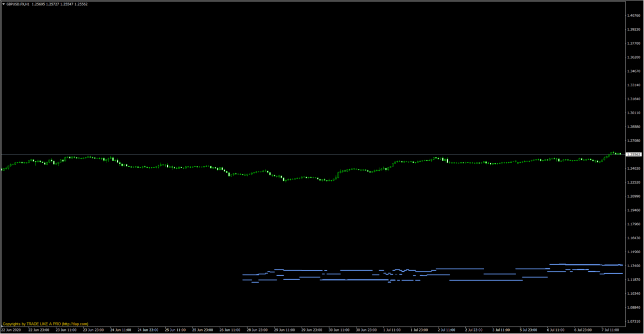The height and width of the screenshot is (334, 644).
Task: Click the 6 Jul 11:00 time label
Action: click(556, 330)
